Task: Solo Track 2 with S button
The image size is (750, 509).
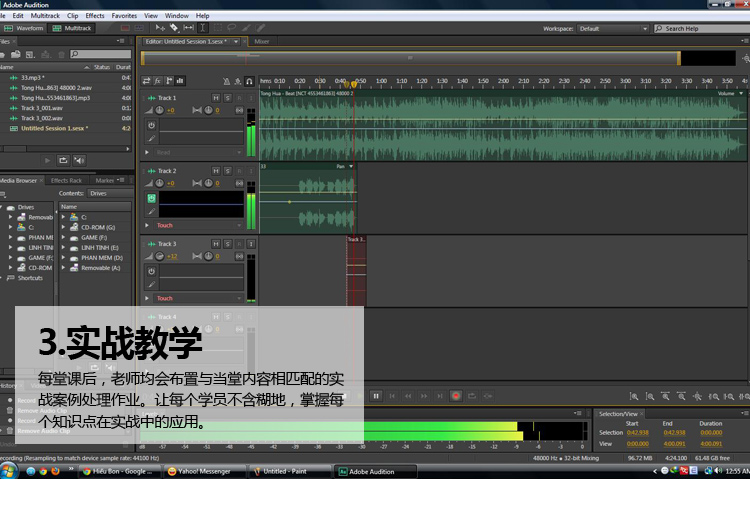Action: (x=228, y=171)
